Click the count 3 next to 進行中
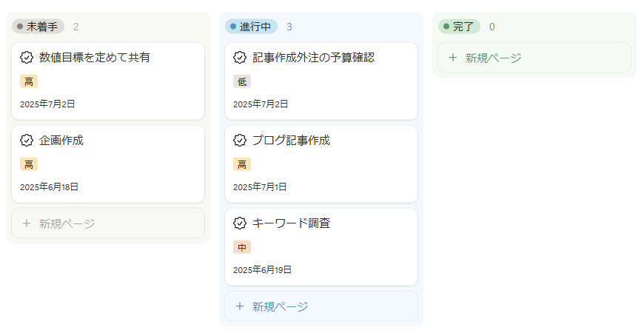Image resolution: width=644 pixels, height=333 pixels. pyautogui.click(x=289, y=27)
